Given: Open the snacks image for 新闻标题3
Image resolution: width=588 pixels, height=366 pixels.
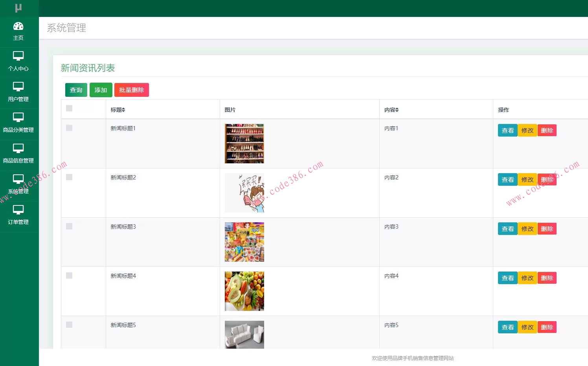Looking at the screenshot, I should (x=244, y=242).
